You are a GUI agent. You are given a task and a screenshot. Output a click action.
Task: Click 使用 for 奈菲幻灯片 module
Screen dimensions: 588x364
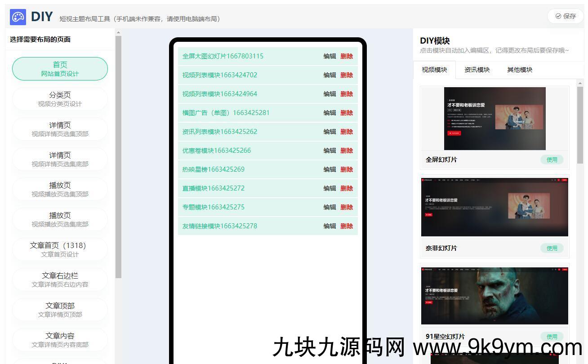pos(552,248)
